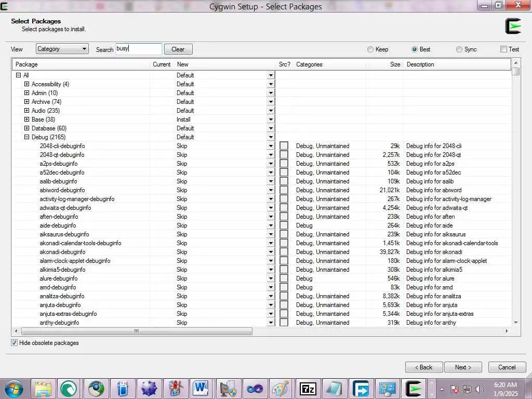Open the network tray icon
Viewport: 532px width, 399px height.
[x=467, y=389]
